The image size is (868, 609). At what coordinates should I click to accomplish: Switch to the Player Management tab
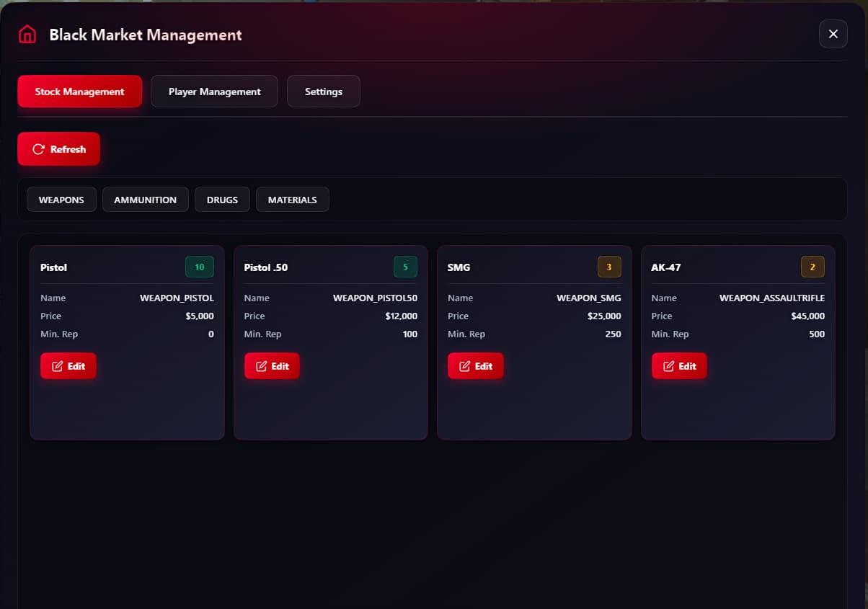click(x=214, y=92)
